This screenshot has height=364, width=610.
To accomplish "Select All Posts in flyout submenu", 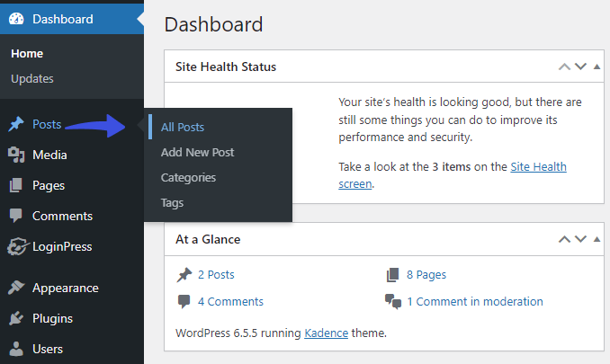I will pos(183,127).
